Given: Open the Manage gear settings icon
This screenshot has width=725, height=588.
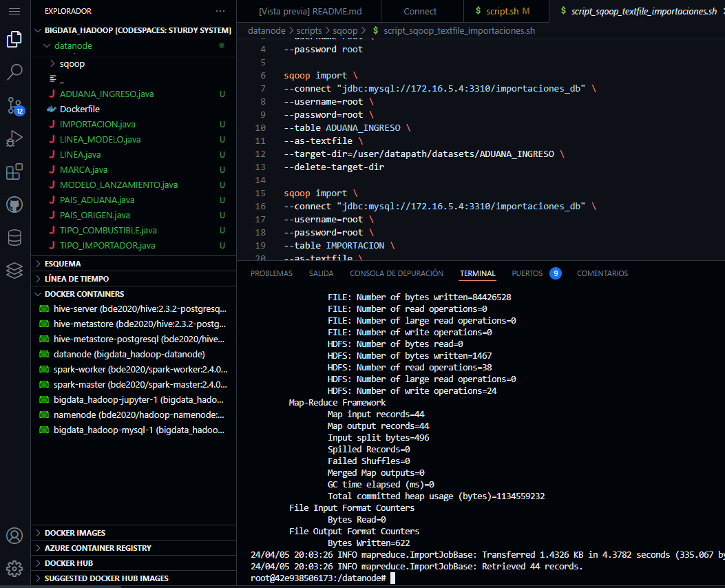Looking at the screenshot, I should (x=14, y=569).
